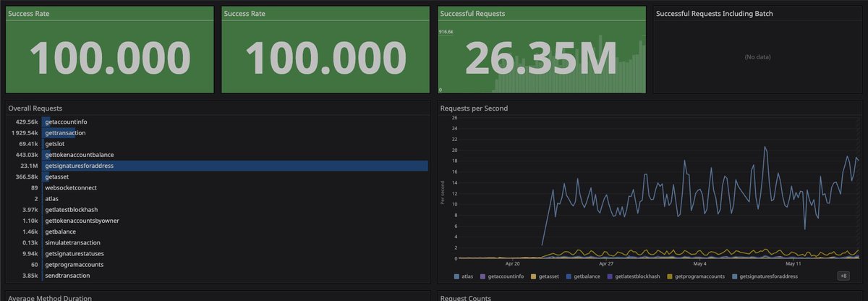Click the Apr 20 x-axis date label
The width and height of the screenshot is (868, 301).
coord(514,263)
